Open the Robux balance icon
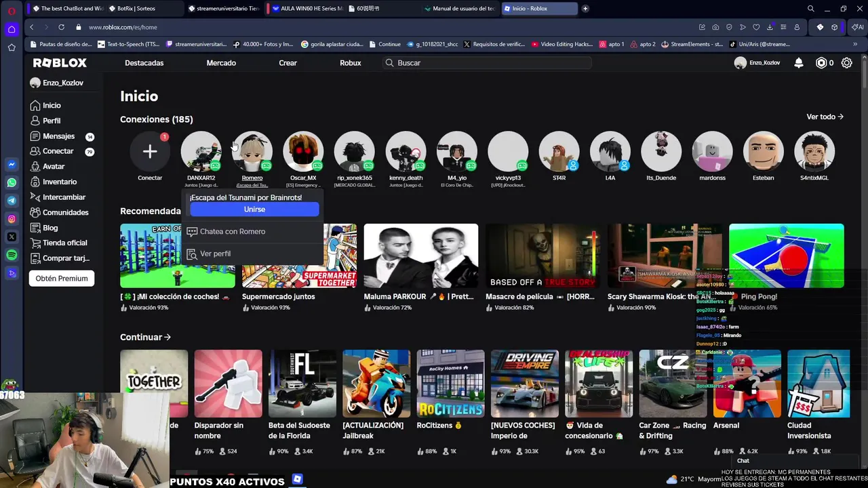This screenshot has height=488, width=868. [x=821, y=62]
